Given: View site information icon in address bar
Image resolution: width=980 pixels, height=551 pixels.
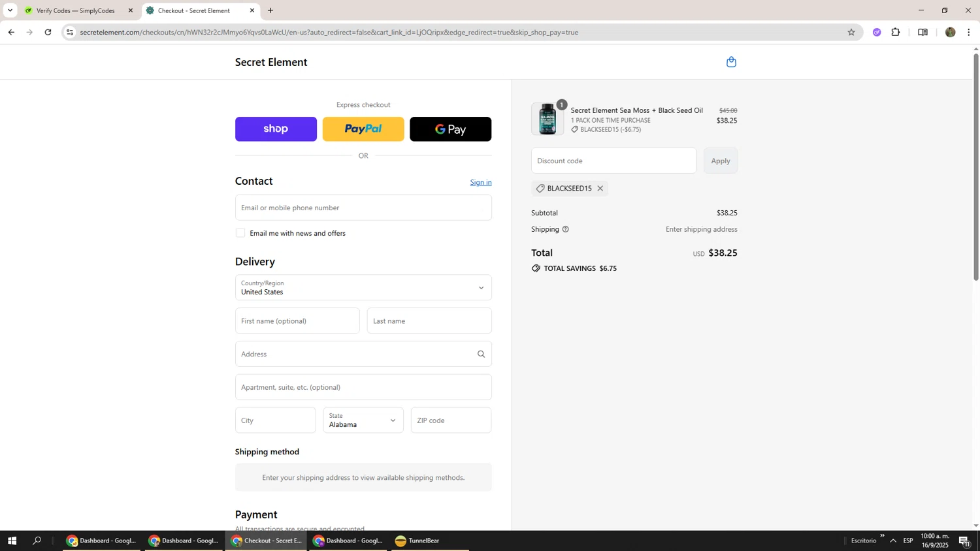Looking at the screenshot, I should pyautogui.click(x=70, y=32).
